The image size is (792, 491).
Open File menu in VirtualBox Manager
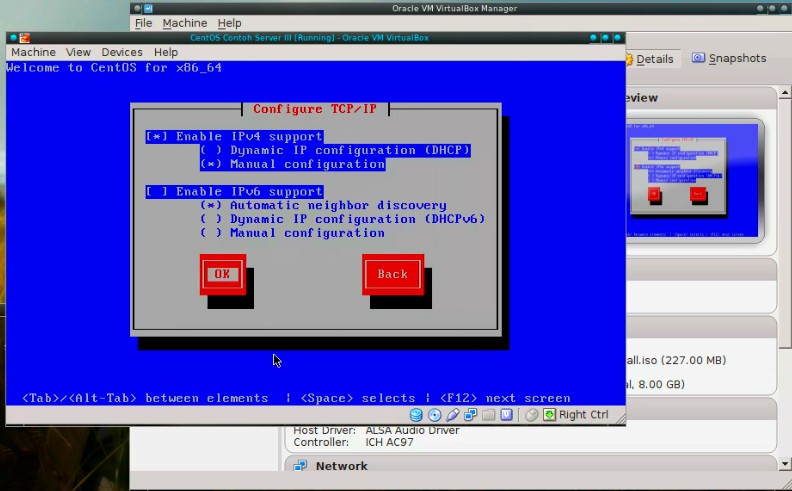143,23
